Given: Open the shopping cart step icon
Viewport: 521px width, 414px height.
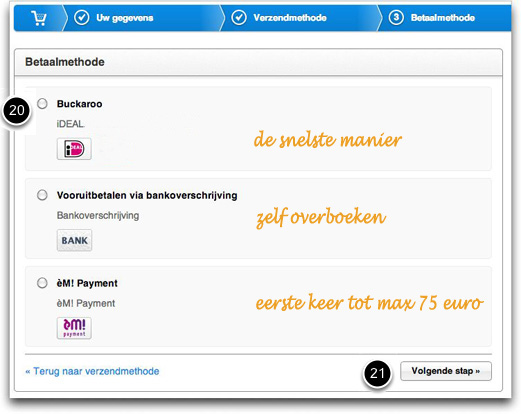Looking at the screenshot, I should (39, 18).
